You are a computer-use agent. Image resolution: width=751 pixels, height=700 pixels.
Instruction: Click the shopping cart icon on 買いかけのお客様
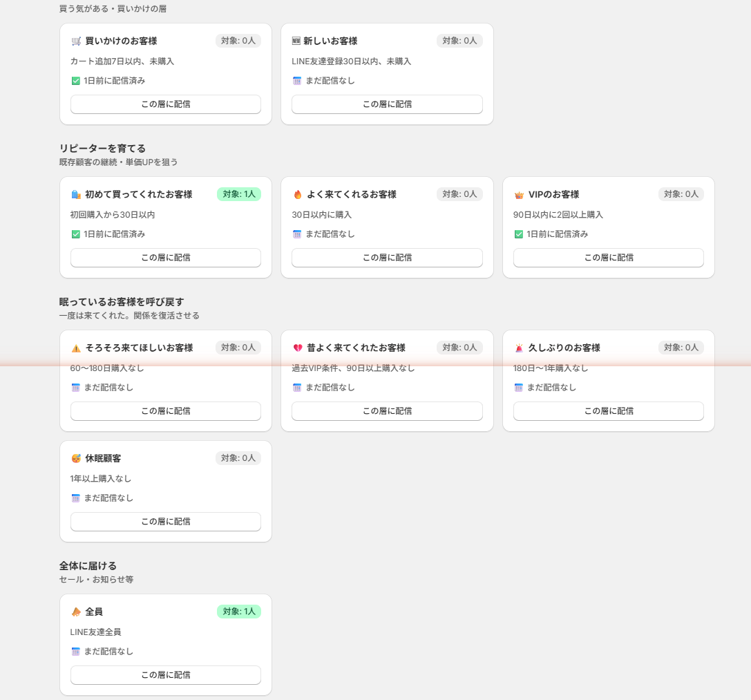(76, 41)
